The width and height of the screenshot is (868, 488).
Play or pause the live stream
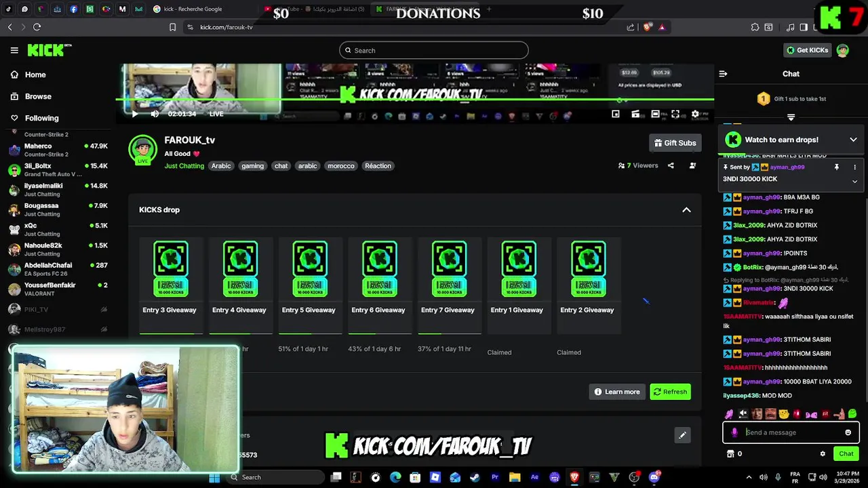tap(134, 114)
